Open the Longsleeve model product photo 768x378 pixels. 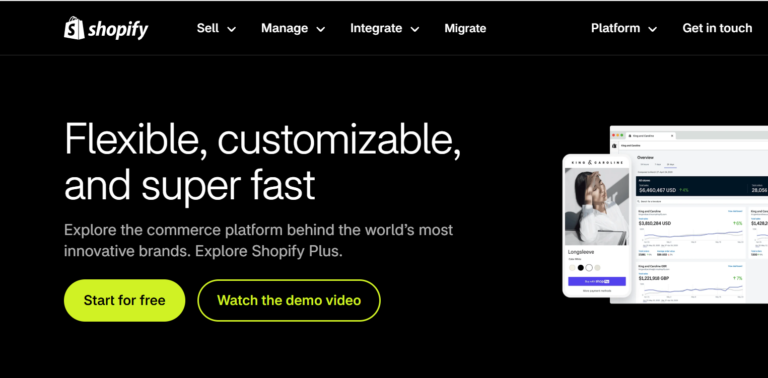click(x=597, y=206)
